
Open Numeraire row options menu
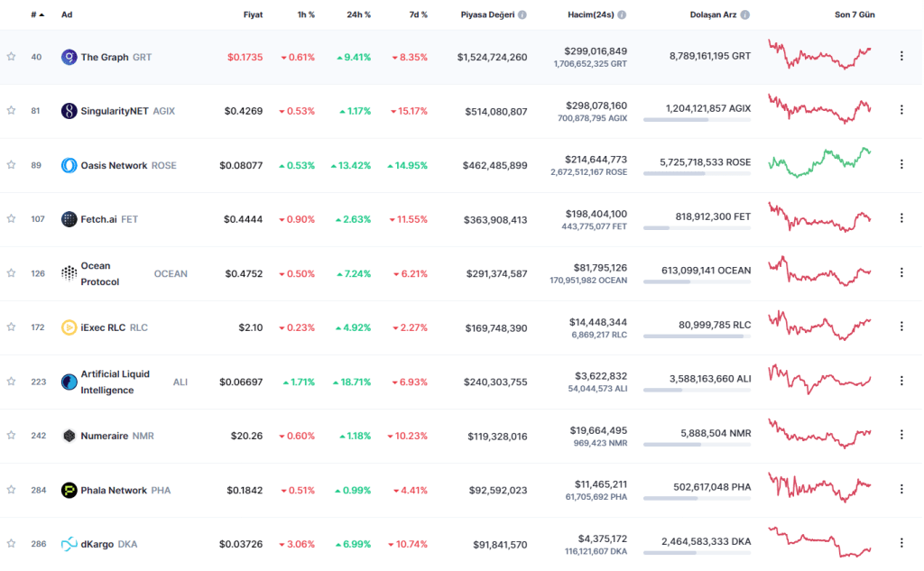coord(901,434)
